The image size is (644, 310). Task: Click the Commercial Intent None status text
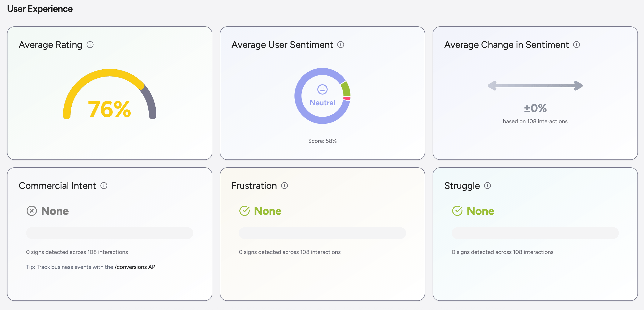(x=55, y=211)
